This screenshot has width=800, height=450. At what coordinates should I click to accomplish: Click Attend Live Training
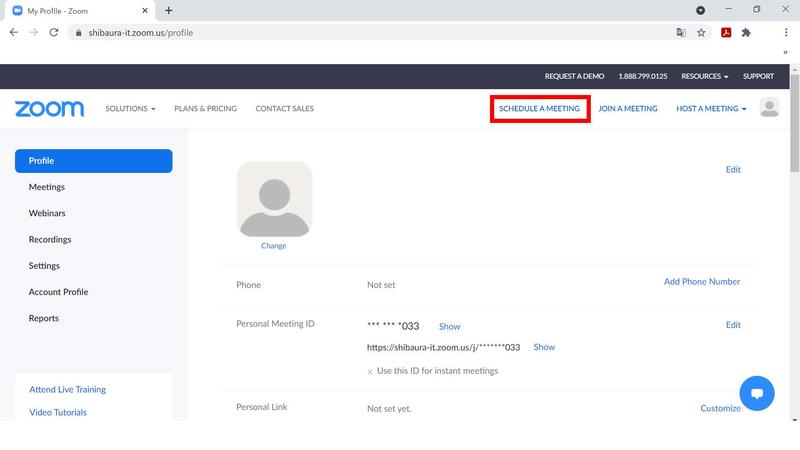67,389
